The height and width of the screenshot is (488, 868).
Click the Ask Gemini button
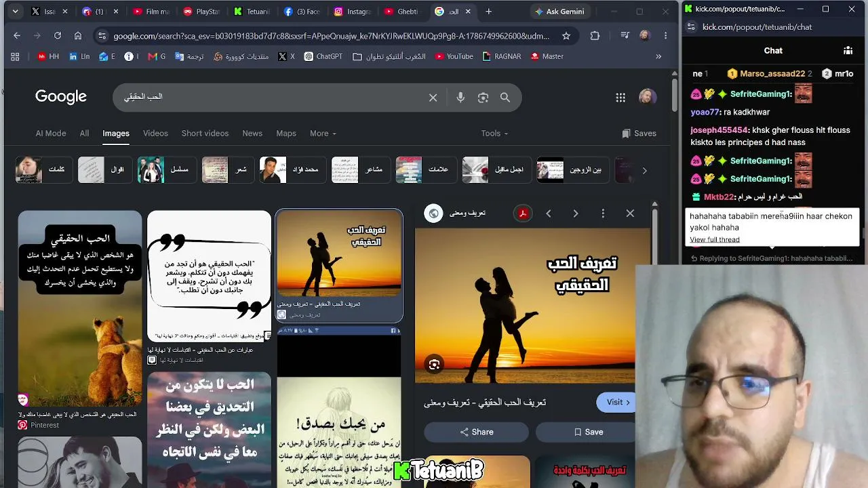pyautogui.click(x=559, y=12)
